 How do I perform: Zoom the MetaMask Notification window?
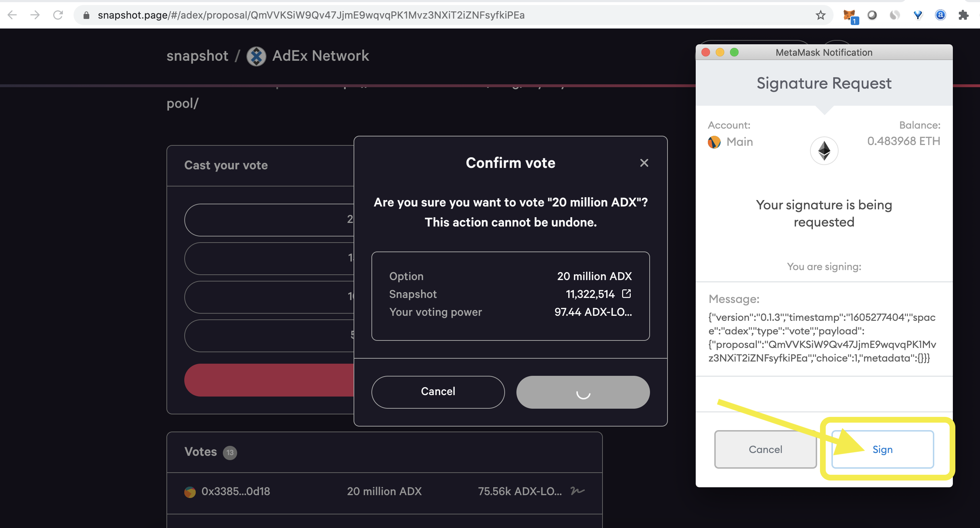(734, 52)
